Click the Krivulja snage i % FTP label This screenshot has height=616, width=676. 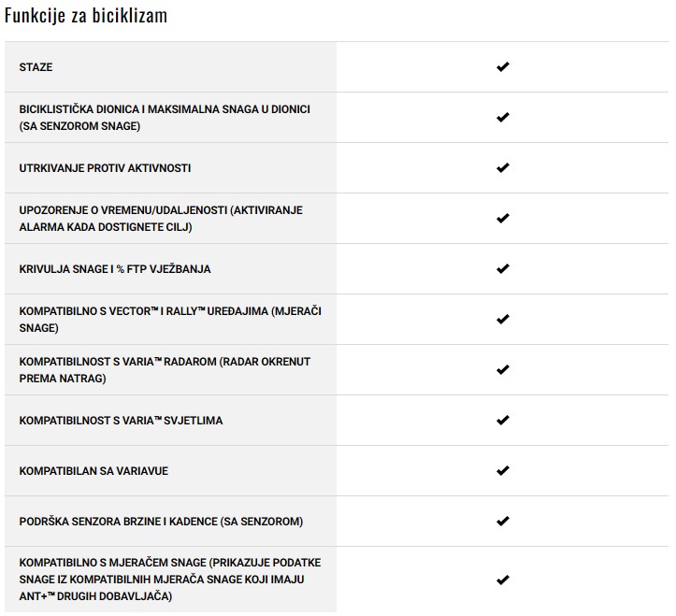[115, 269]
